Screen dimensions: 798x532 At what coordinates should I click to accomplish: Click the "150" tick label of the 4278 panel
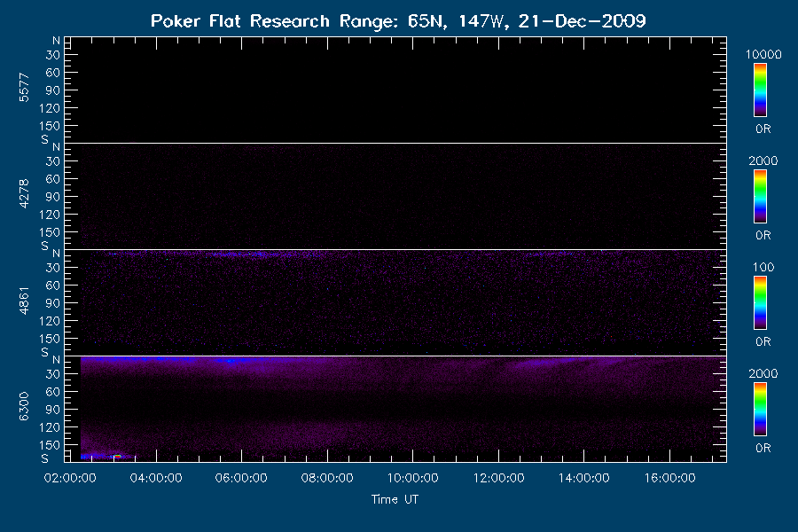point(50,232)
